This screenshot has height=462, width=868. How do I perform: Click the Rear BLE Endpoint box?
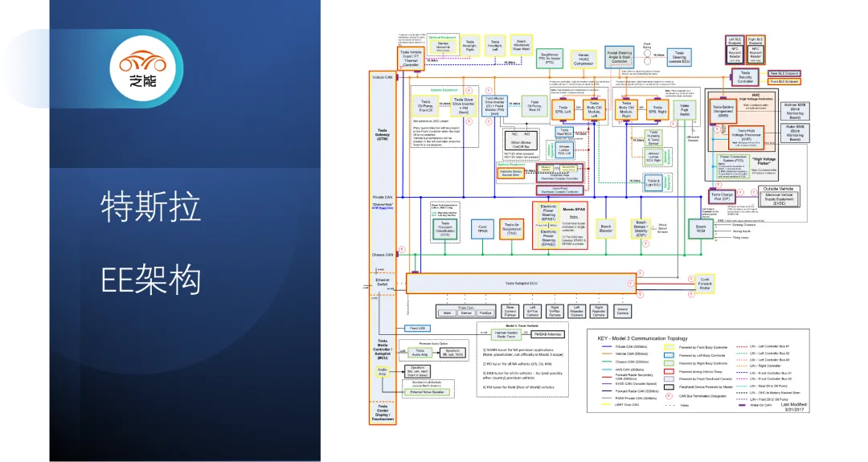[784, 73]
